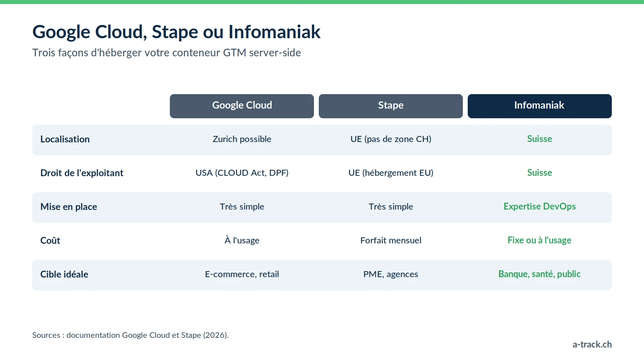
Task: Click the 'Zurich possible' cell
Action: [242, 139]
